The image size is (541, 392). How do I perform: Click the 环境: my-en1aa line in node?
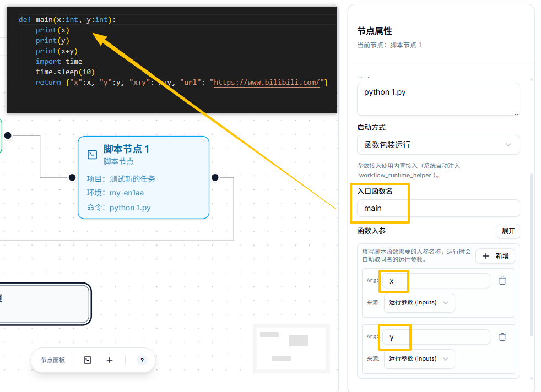[x=115, y=193]
